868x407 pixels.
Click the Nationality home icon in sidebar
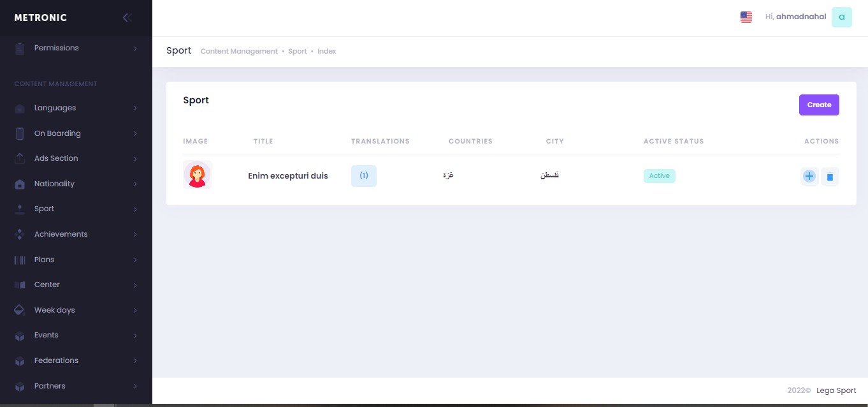coord(20,184)
